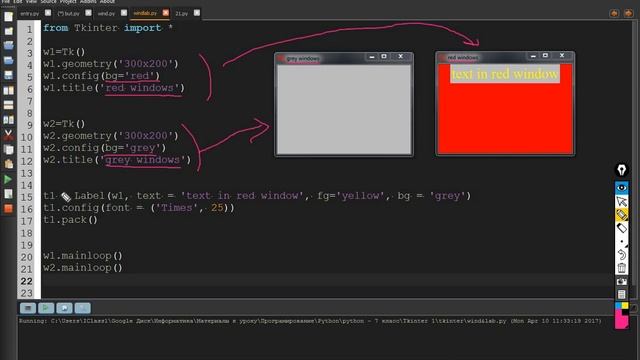Click the undo arrow on annotation toolbar

[621, 255]
